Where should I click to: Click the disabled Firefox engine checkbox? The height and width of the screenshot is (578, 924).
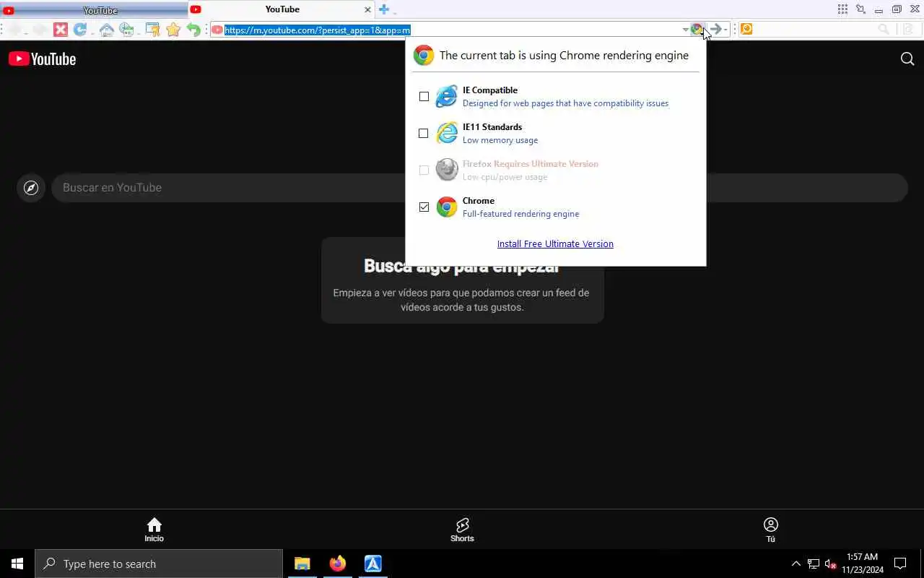(424, 171)
